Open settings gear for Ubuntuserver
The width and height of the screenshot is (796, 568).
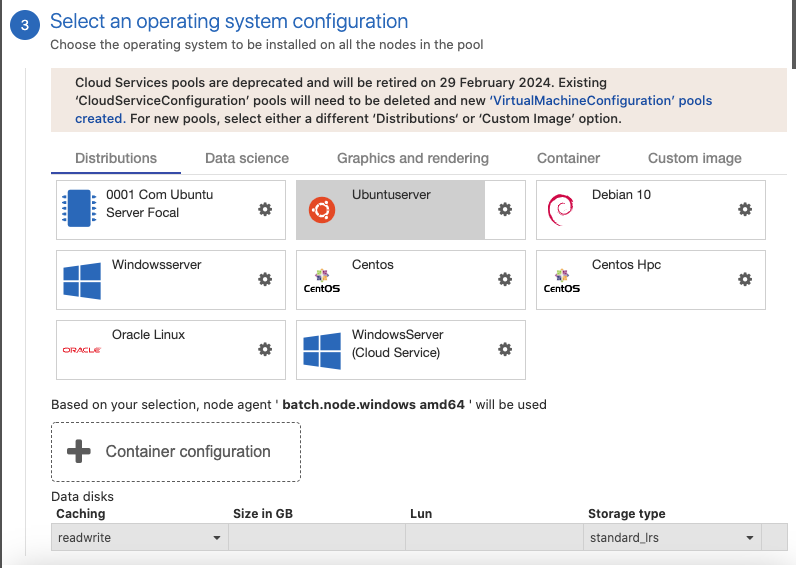[x=505, y=209]
